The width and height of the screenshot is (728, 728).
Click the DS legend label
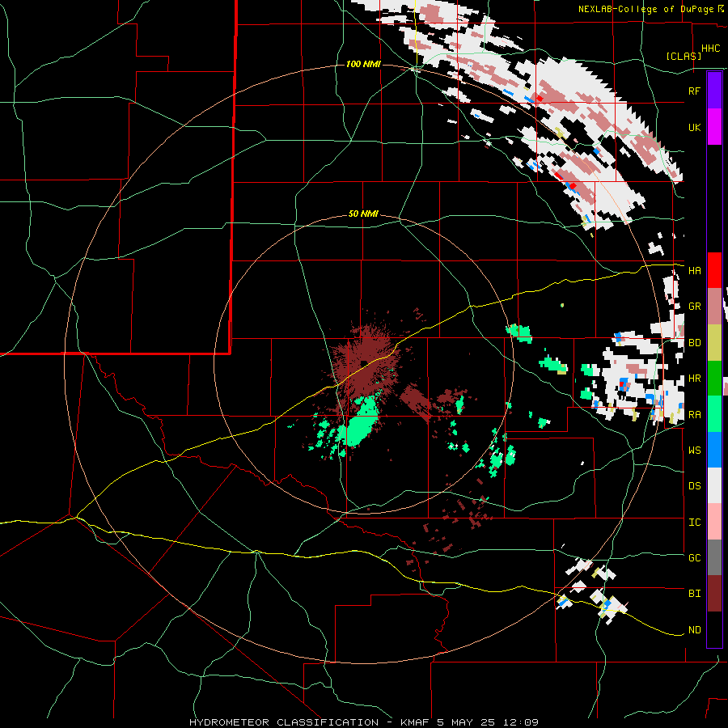694,486
